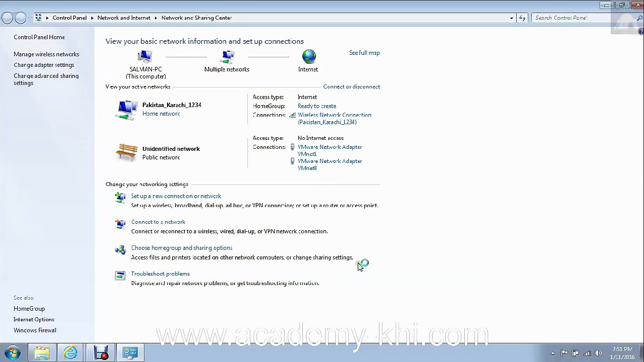The width and height of the screenshot is (644, 362).
Task: Click the Pakistan_Karachi_1234 home network icon
Action: [126, 110]
